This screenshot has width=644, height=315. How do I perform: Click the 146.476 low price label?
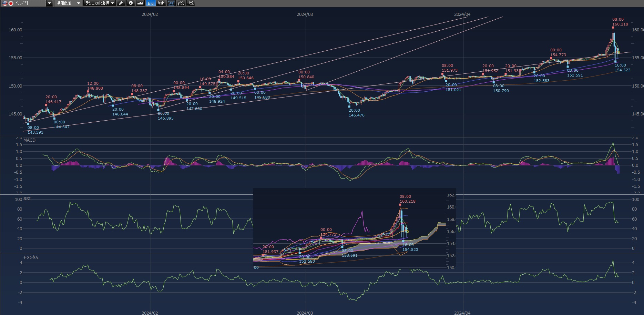[356, 115]
